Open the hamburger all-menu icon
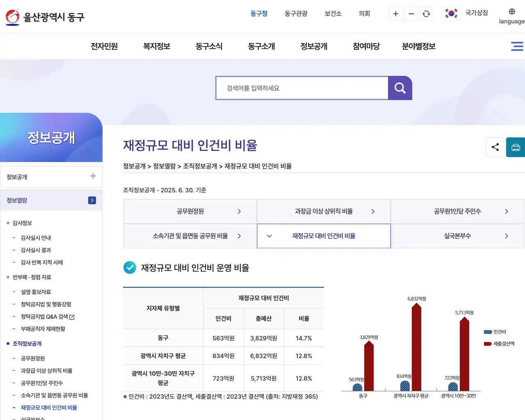Image resolution: width=525 pixels, height=420 pixels. tap(517, 46)
